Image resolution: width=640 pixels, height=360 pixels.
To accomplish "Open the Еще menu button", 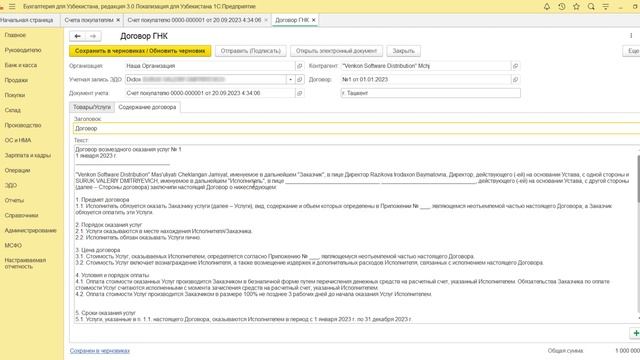I will (632, 51).
